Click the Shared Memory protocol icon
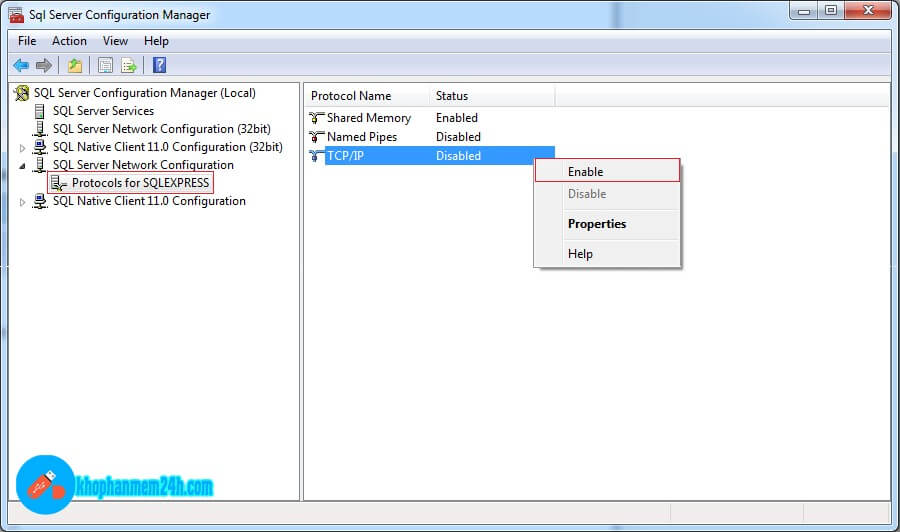Image resolution: width=900 pixels, height=532 pixels. (x=317, y=118)
